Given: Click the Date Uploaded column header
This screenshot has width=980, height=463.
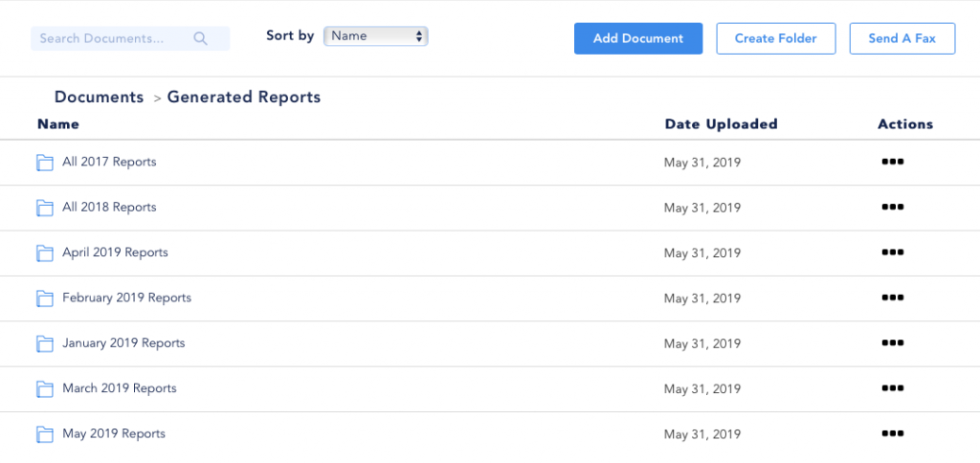Looking at the screenshot, I should coord(722,124).
